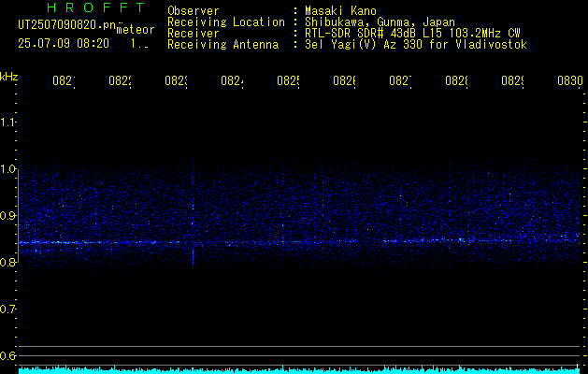Click the 'Observer' label
The height and width of the screenshot is (374, 588).
[x=194, y=11]
